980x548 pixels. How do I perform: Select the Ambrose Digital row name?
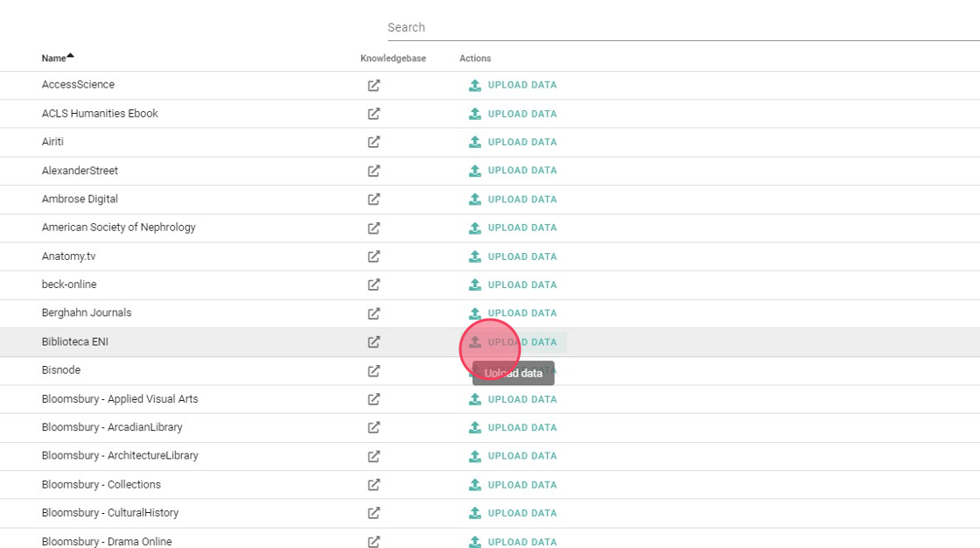point(80,199)
